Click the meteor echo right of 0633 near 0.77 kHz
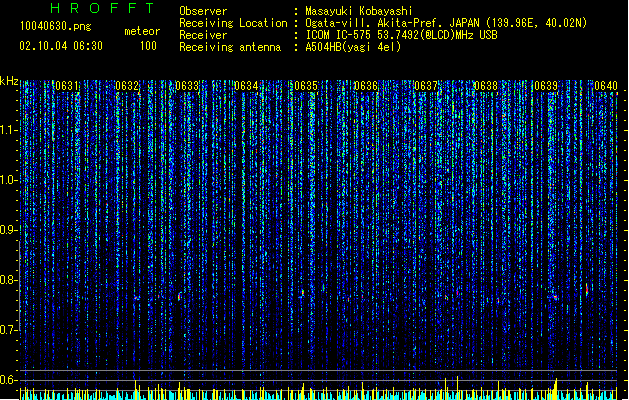The width and height of the screenshot is (629, 400). point(179,297)
